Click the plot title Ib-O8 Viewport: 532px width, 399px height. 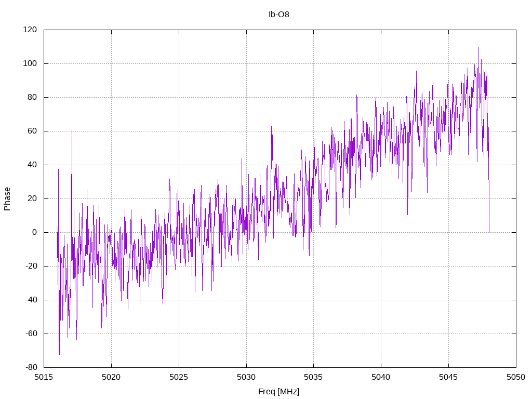click(279, 15)
